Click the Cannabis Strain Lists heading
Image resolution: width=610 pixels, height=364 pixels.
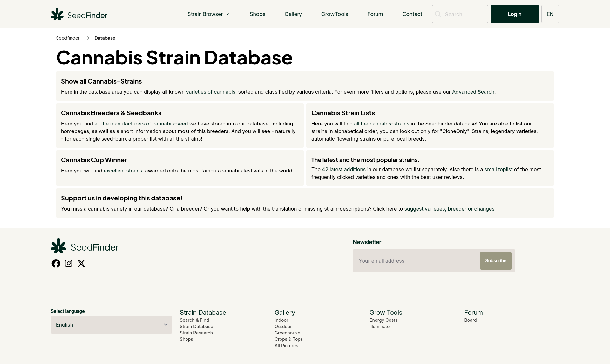[x=343, y=113]
